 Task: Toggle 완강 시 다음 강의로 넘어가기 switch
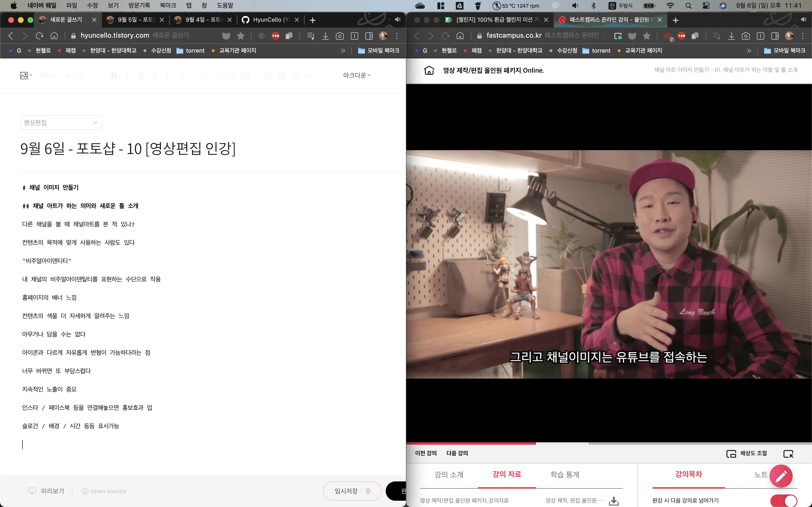783,501
